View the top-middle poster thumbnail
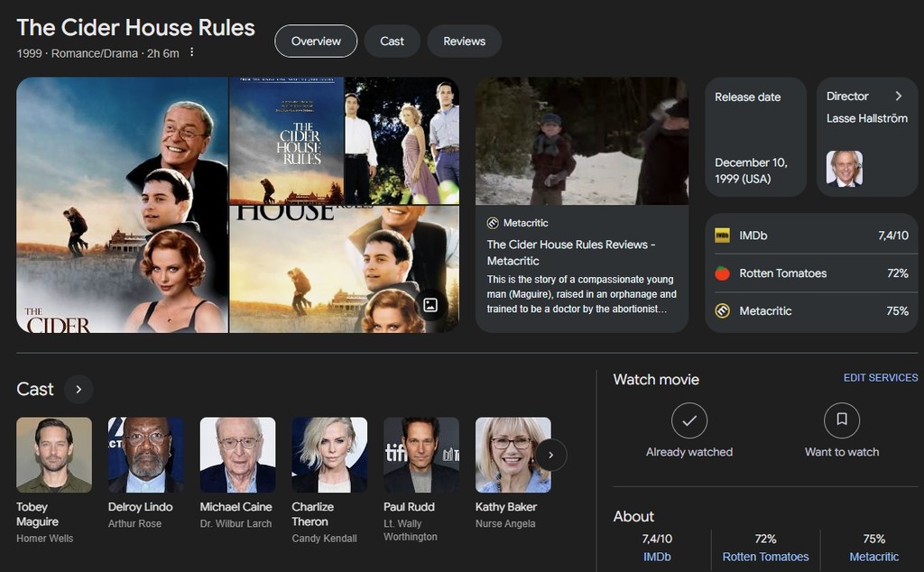This screenshot has height=572, width=924. tap(286, 140)
